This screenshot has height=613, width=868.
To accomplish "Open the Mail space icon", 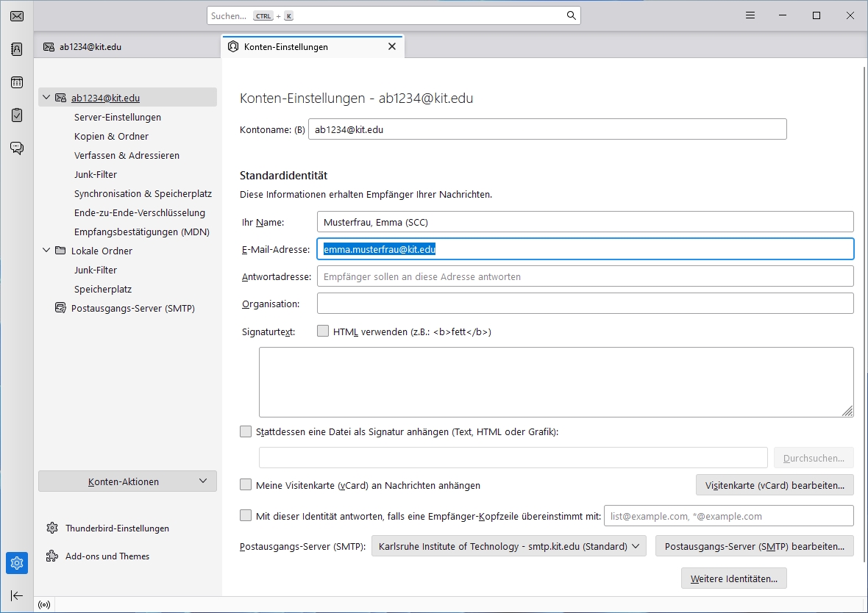I will coord(17,16).
